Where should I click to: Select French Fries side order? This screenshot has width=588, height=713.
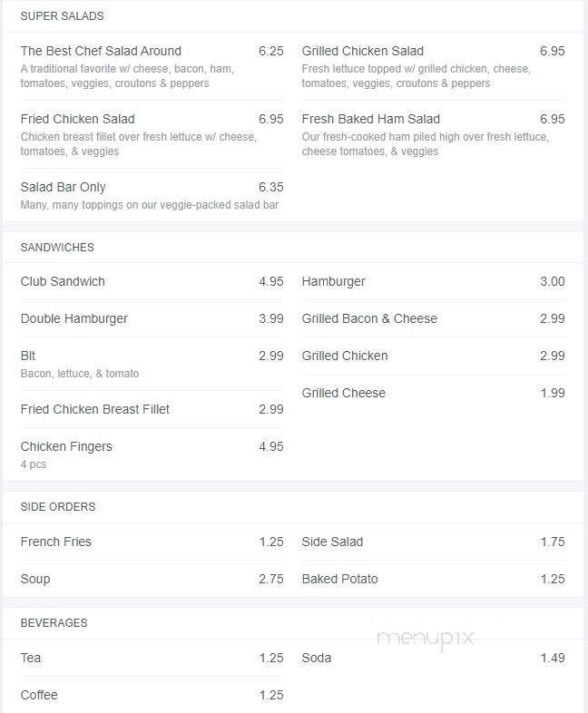click(152, 542)
